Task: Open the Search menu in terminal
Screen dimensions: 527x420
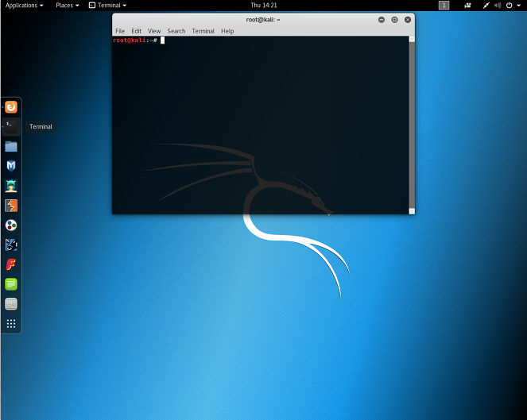Action: coord(176,31)
